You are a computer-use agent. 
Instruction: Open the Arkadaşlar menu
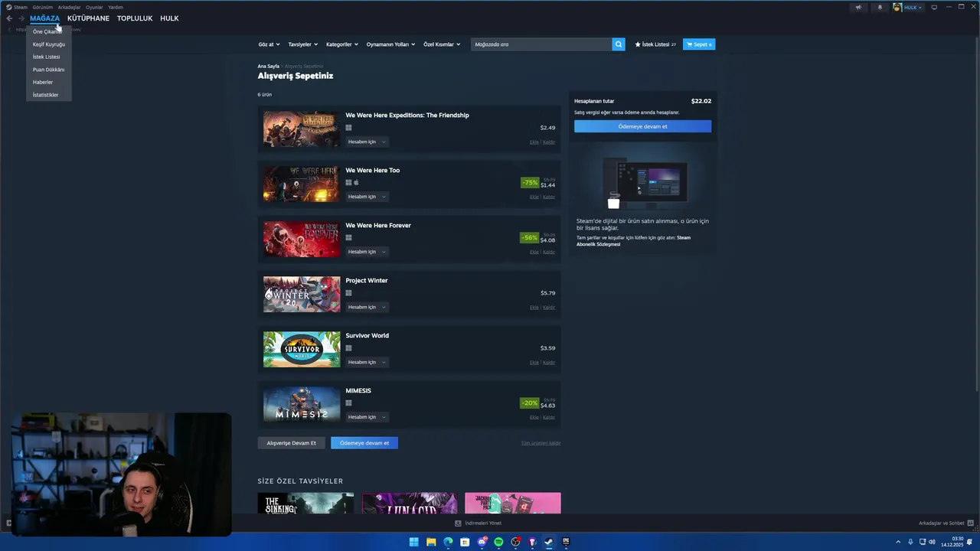pos(69,7)
